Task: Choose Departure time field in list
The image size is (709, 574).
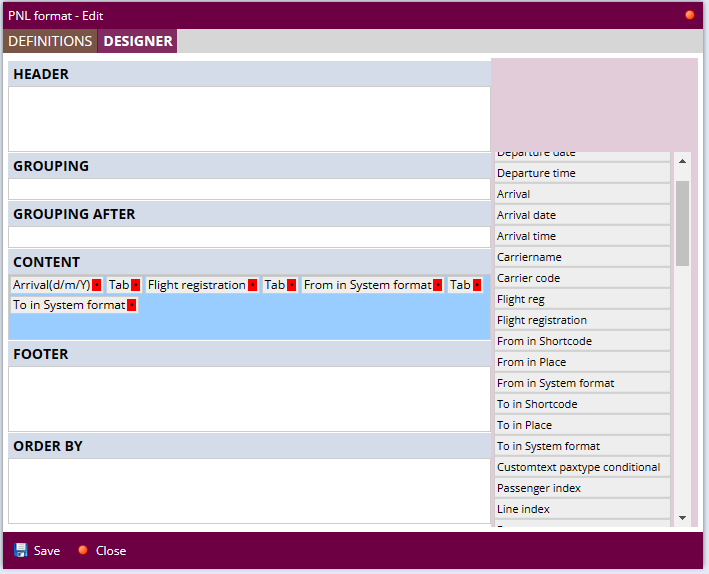Action: pyautogui.click(x=582, y=173)
